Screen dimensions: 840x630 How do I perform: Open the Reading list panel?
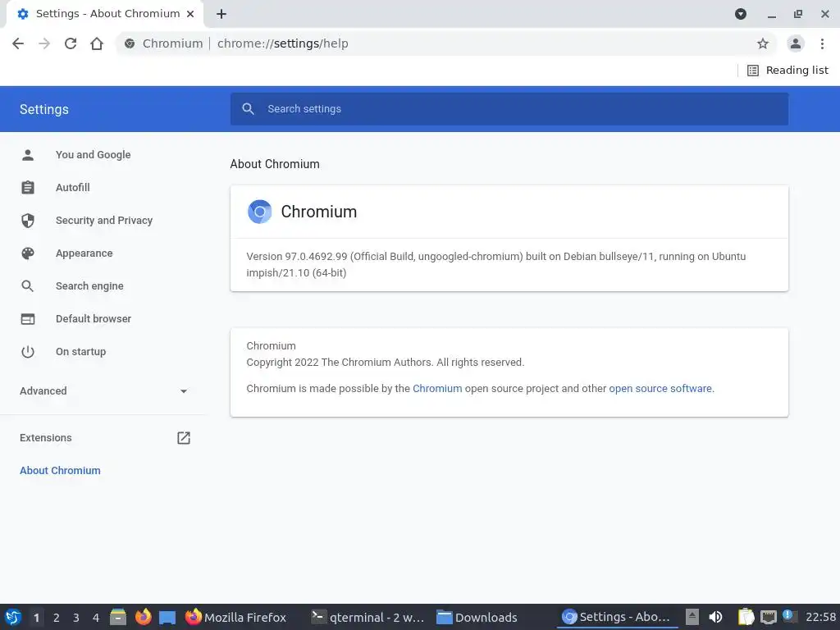click(x=787, y=71)
